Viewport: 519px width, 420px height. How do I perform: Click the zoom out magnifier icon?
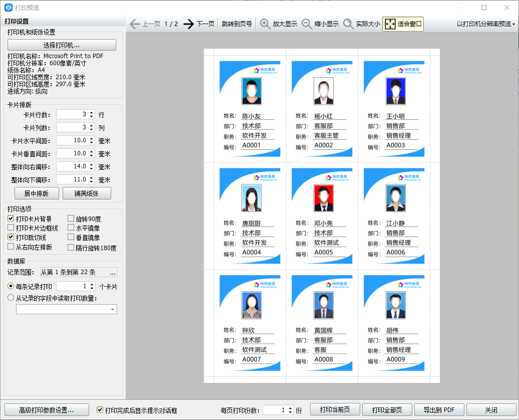tap(307, 24)
